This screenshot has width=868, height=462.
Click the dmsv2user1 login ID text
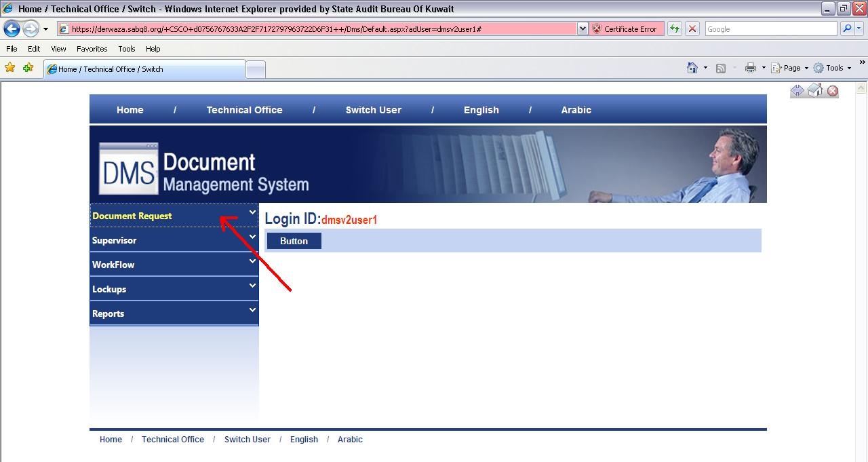349,220
